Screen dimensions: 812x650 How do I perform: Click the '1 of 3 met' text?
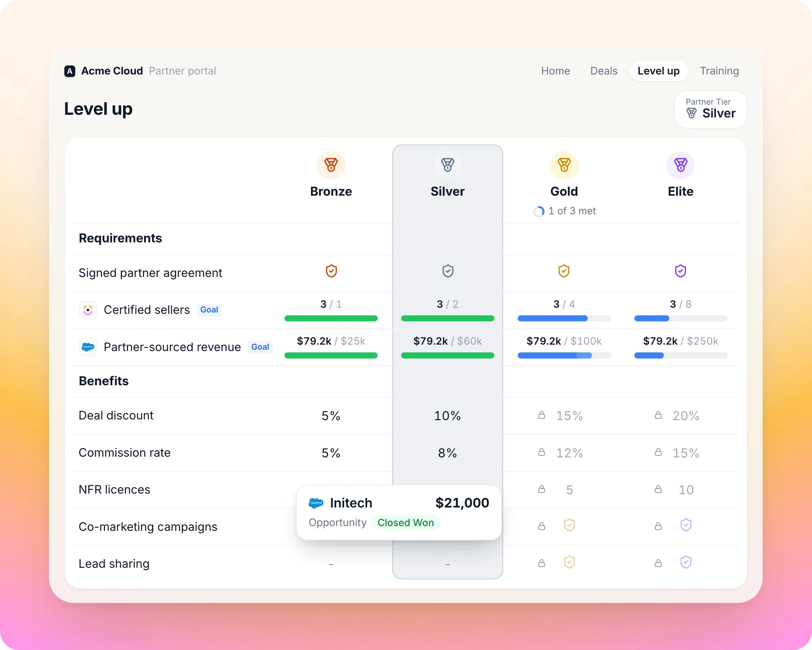pos(572,211)
